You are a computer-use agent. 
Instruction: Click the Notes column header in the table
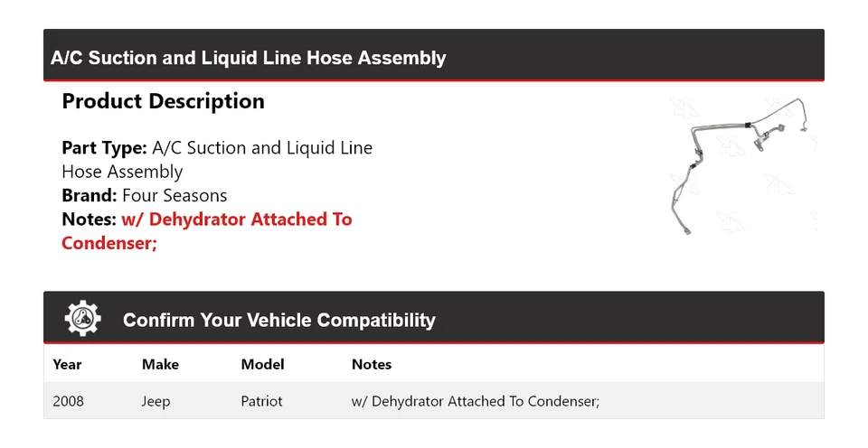[x=372, y=365]
